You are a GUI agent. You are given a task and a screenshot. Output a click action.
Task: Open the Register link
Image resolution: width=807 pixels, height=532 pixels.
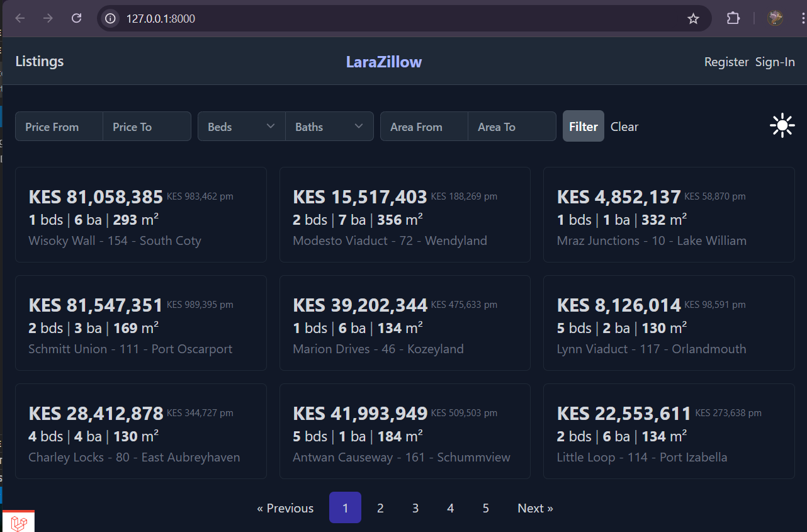click(x=726, y=62)
